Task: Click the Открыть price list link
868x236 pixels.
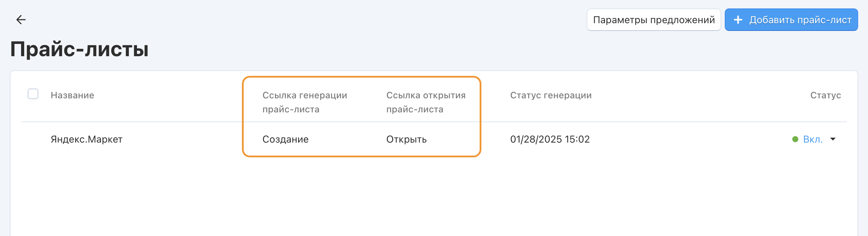Action: tap(406, 139)
